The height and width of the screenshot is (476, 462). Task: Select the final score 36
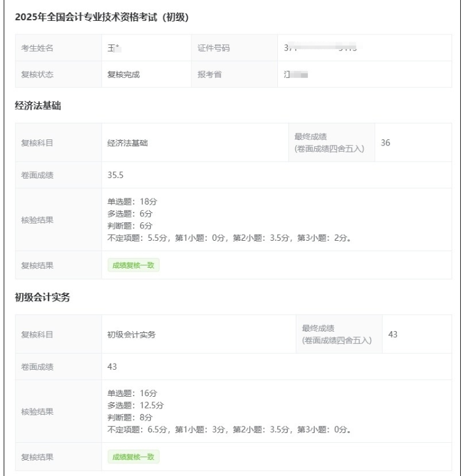tap(385, 142)
